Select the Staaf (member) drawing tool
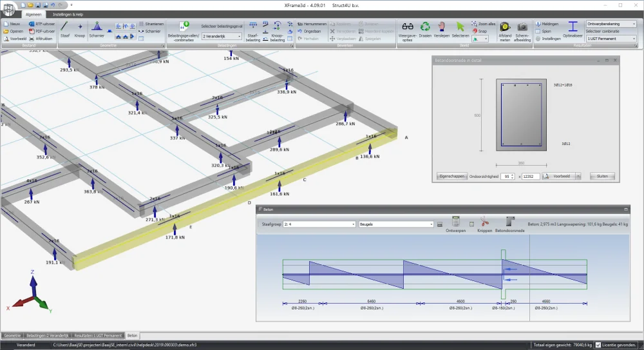Viewport: 644px width, 350px height. tap(64, 30)
